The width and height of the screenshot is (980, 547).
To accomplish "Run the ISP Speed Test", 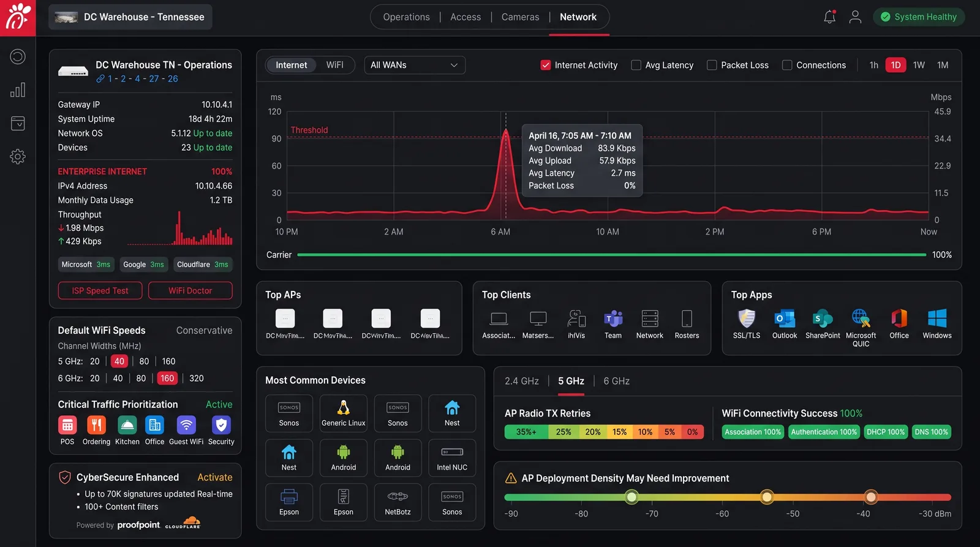I will click(x=100, y=291).
